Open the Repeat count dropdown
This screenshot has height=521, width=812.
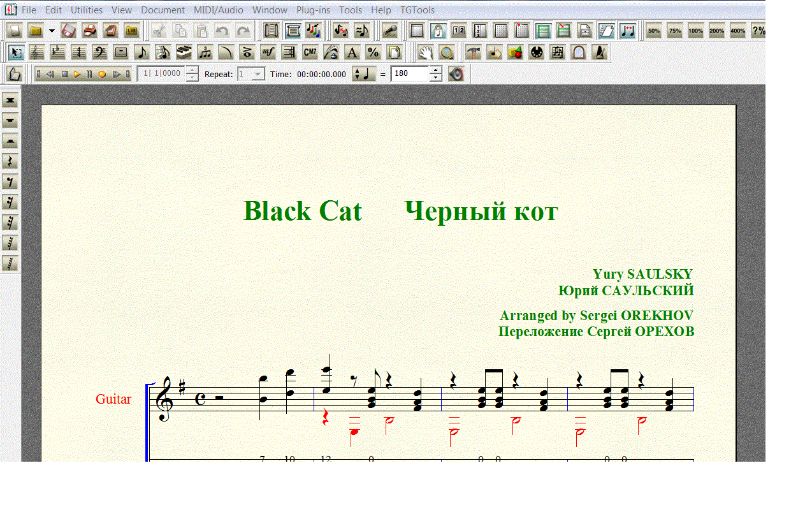click(257, 74)
